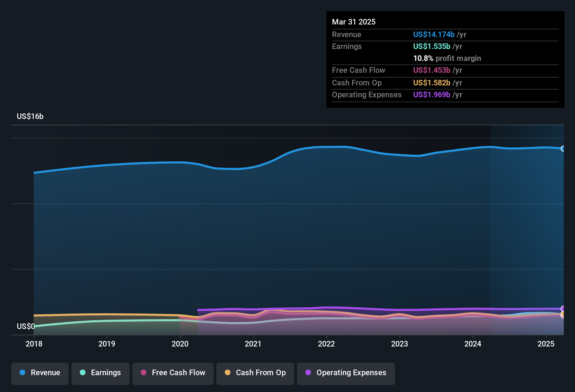575x392 pixels.
Task: Click the US$0 y-axis label
Action: 26,327
